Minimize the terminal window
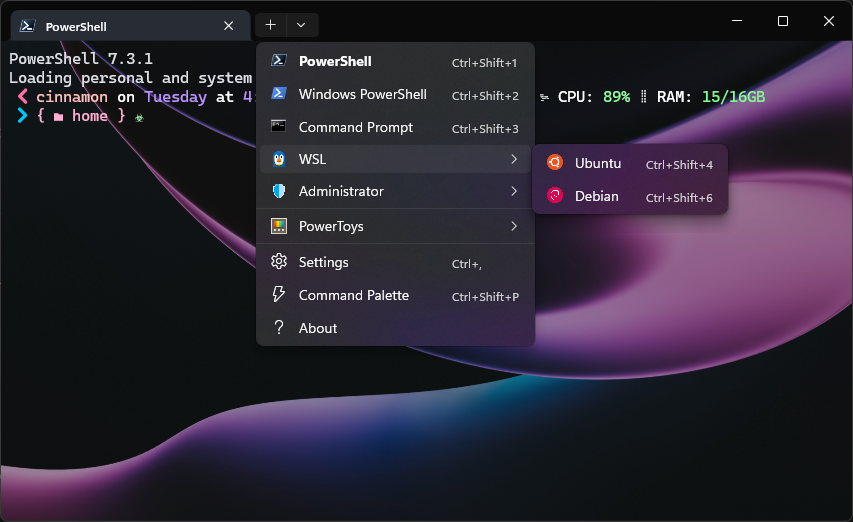Screen dimensions: 853x522 737,21
